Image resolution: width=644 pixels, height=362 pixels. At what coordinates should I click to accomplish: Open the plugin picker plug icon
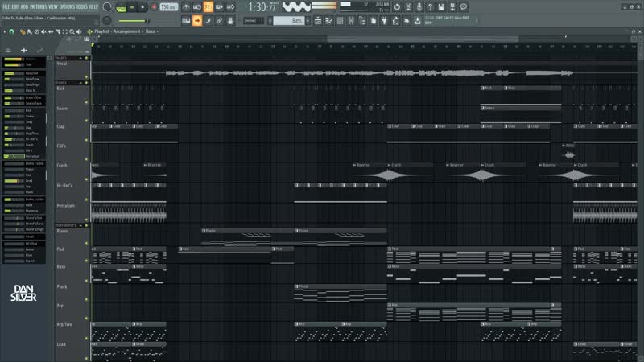(x=385, y=21)
